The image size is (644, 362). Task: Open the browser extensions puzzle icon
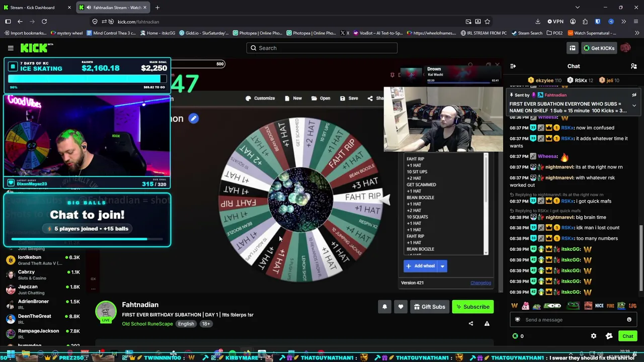click(585, 22)
